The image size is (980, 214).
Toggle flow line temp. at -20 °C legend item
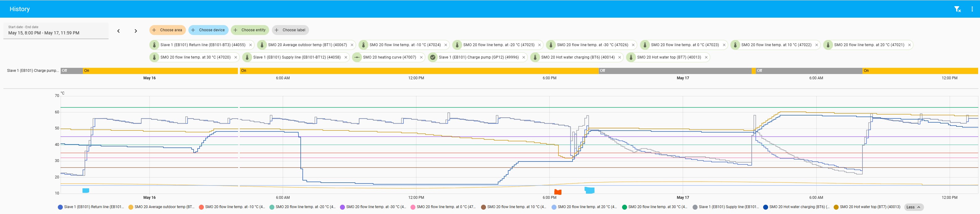(x=303, y=207)
